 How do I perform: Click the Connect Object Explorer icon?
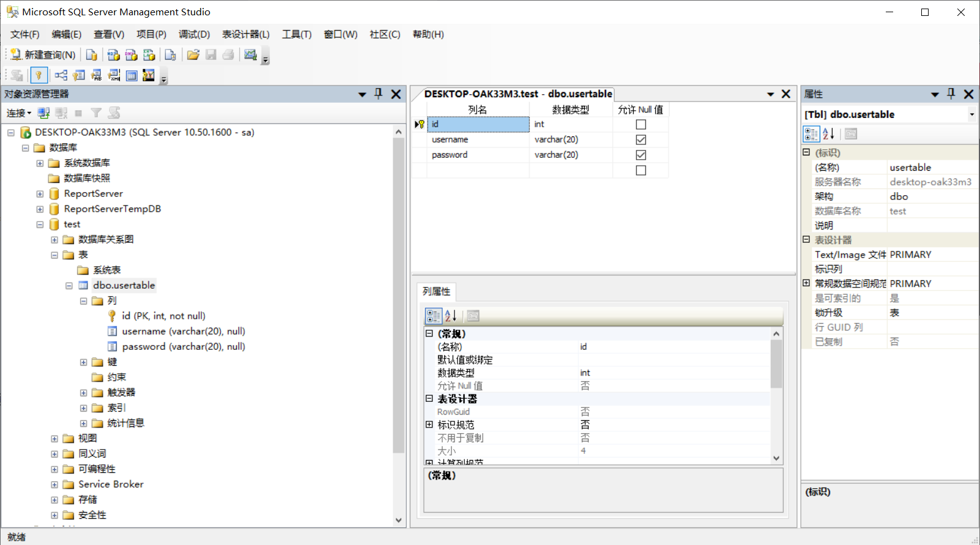[43, 113]
